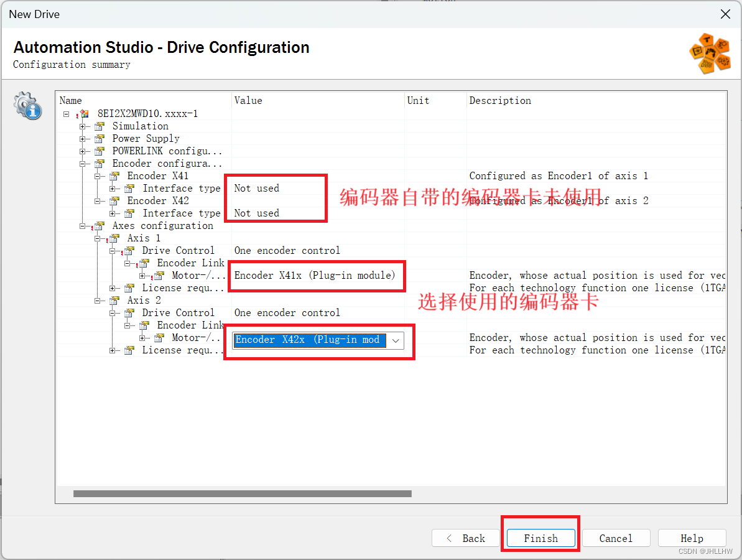Select the Axis 2 tree item
Screen dimensions: 742x560
click(143, 300)
